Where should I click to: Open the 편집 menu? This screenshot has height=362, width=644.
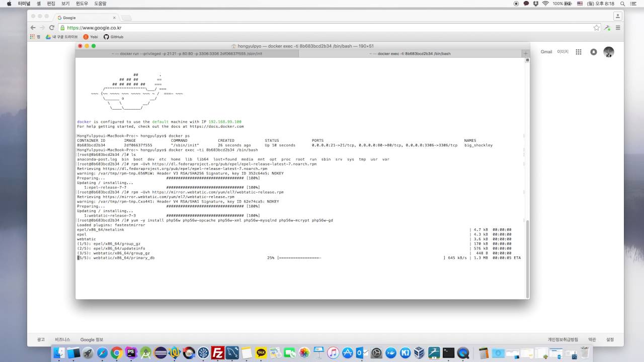pyautogui.click(x=51, y=4)
